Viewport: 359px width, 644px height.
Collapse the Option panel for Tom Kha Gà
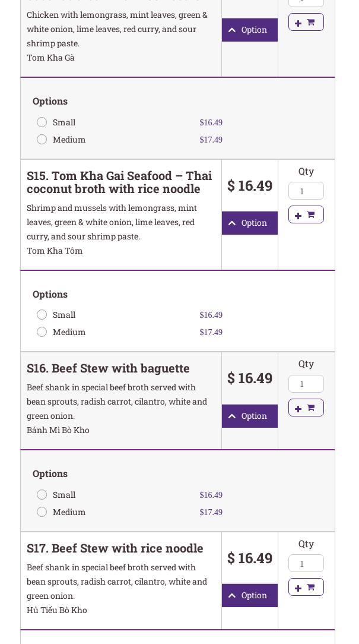coord(249,30)
